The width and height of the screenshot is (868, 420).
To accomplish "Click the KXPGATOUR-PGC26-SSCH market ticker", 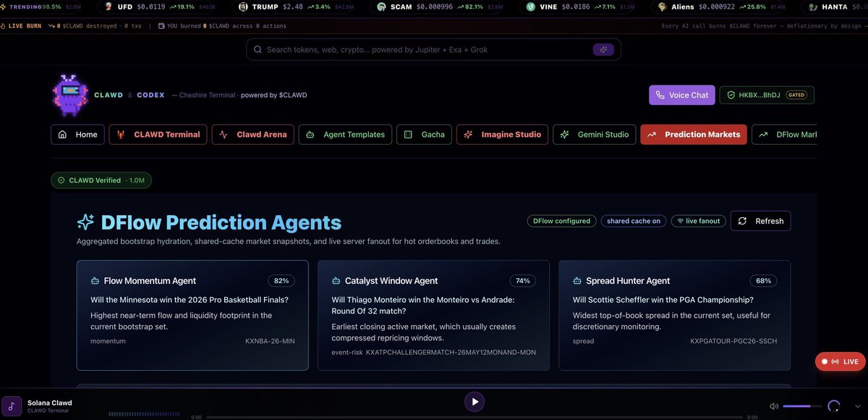I will point(733,341).
